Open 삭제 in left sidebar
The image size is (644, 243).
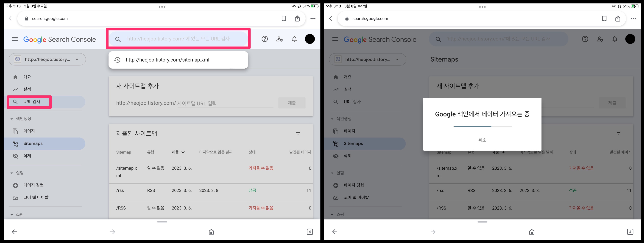[27, 156]
